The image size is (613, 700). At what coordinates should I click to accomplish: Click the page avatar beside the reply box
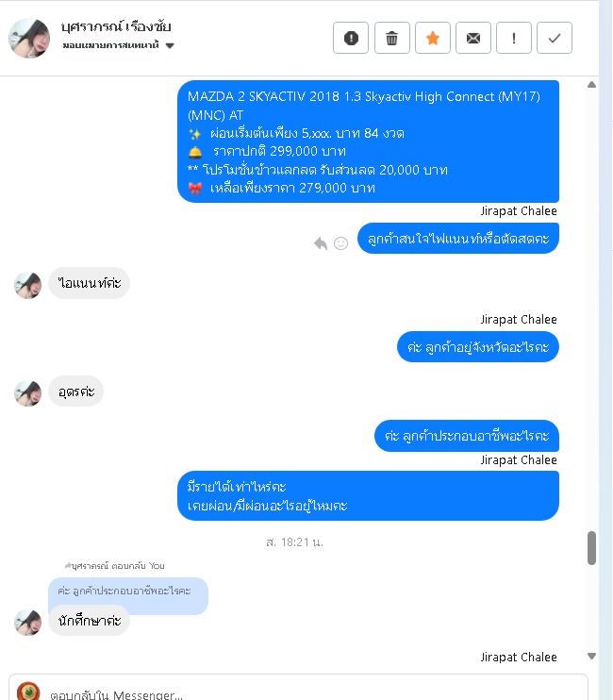click(x=28, y=692)
